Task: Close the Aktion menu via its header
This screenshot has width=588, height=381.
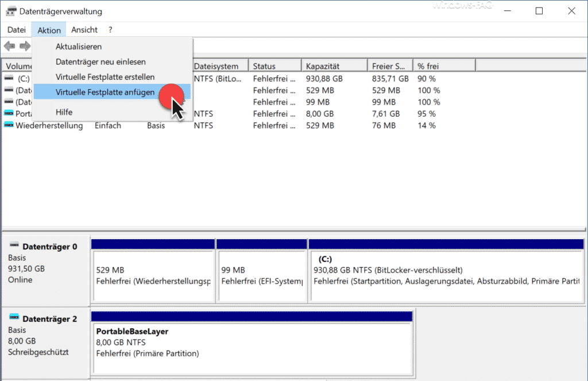Action: click(x=49, y=30)
